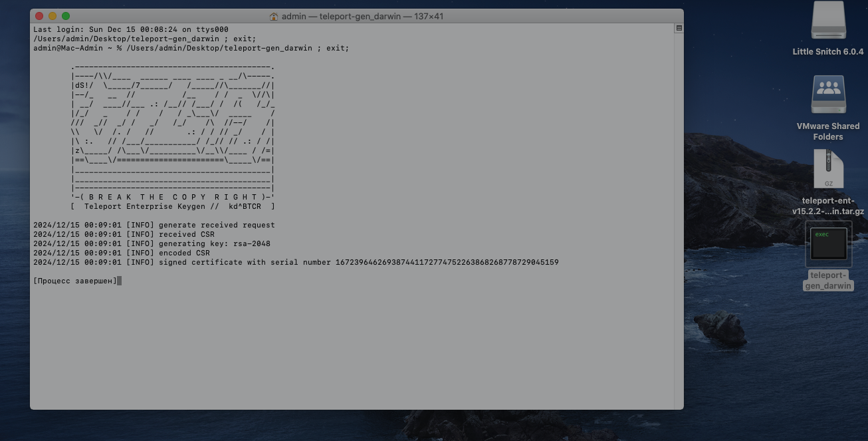The image size is (868, 441).
Task: Minimize the Terminal window
Action: coord(53,16)
